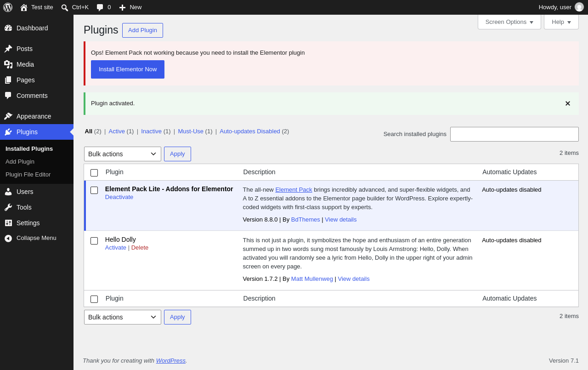
Task: Open Settings menu item
Action: coord(37,223)
